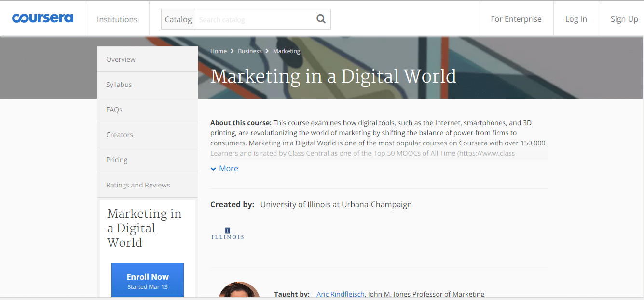Click the 'About this course:' label
The height and width of the screenshot is (300, 644).
coord(241,123)
